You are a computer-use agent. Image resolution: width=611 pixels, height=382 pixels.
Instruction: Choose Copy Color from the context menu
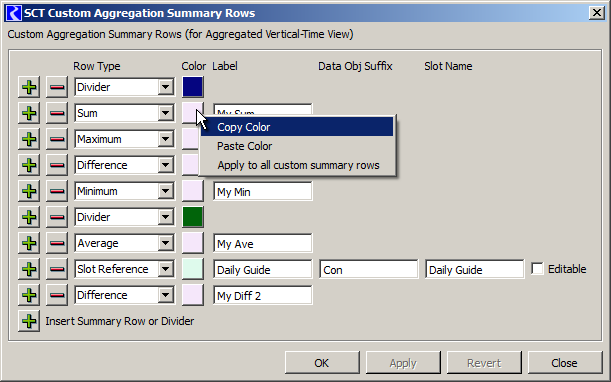[297, 127]
